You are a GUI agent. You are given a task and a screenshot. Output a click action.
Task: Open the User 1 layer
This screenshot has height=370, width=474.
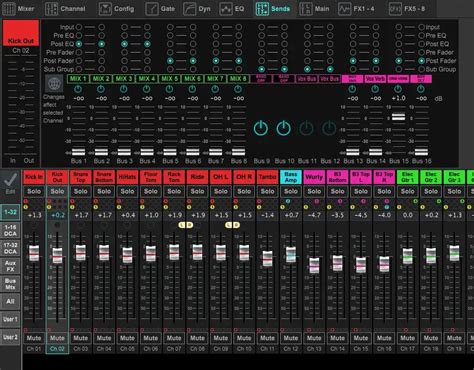coord(10,319)
